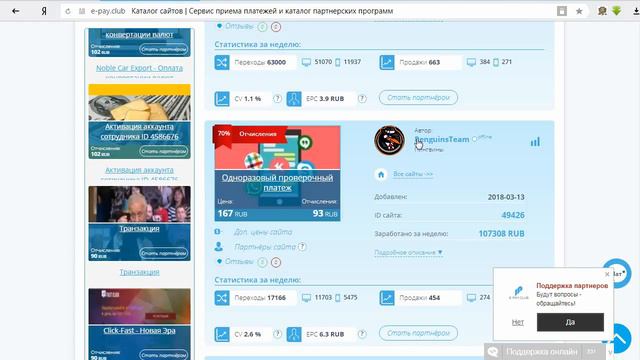Open Партнёры сайта link
The image size is (640, 360).
pyautogui.click(x=264, y=247)
